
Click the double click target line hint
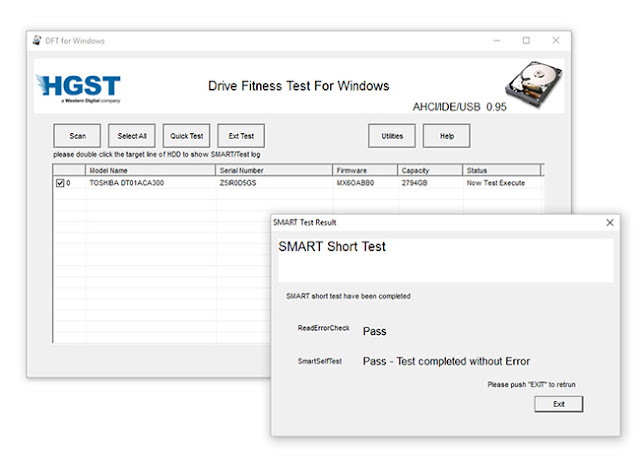coord(156,154)
